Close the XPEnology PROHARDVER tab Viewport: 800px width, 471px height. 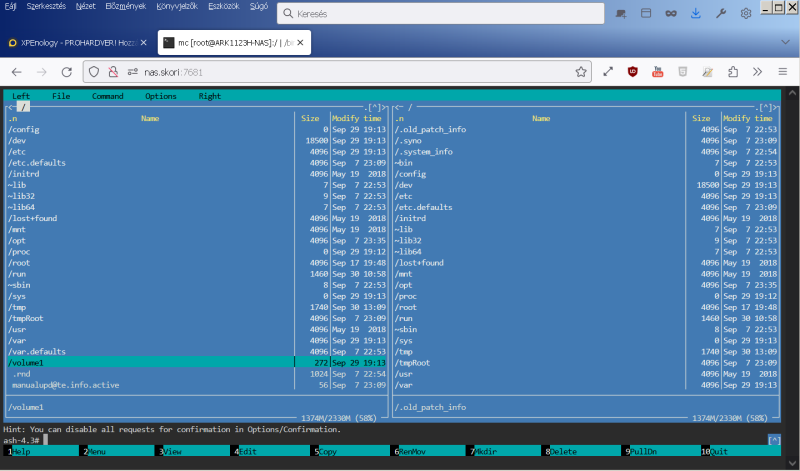(x=143, y=43)
